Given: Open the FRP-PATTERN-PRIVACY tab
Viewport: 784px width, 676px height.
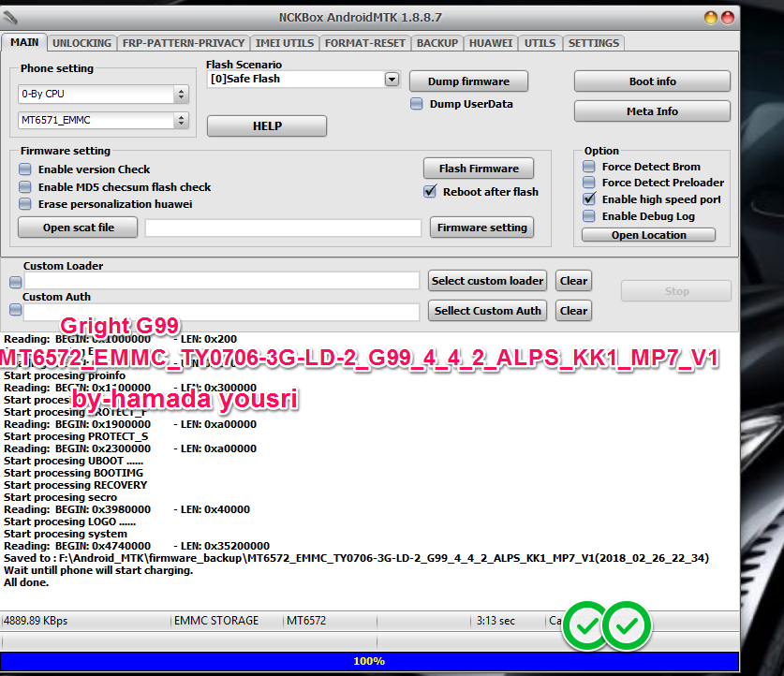Looking at the screenshot, I should (x=184, y=43).
